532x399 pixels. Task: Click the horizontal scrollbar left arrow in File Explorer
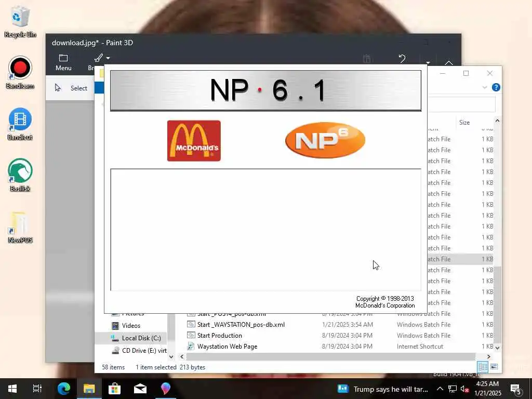coord(182,356)
